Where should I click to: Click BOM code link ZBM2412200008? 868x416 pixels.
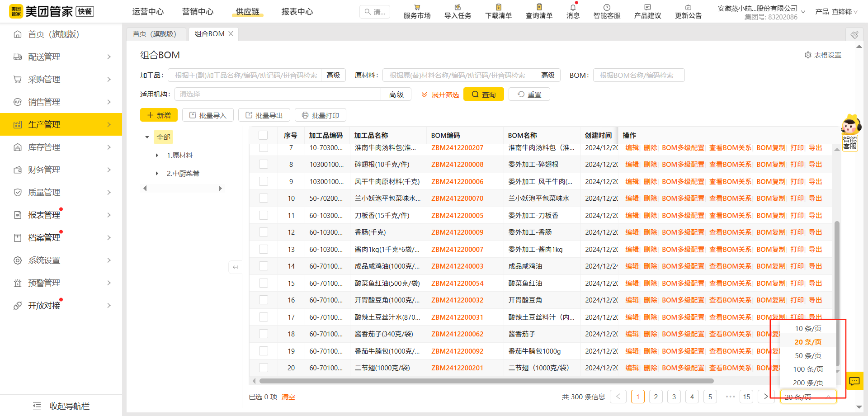pos(457,165)
